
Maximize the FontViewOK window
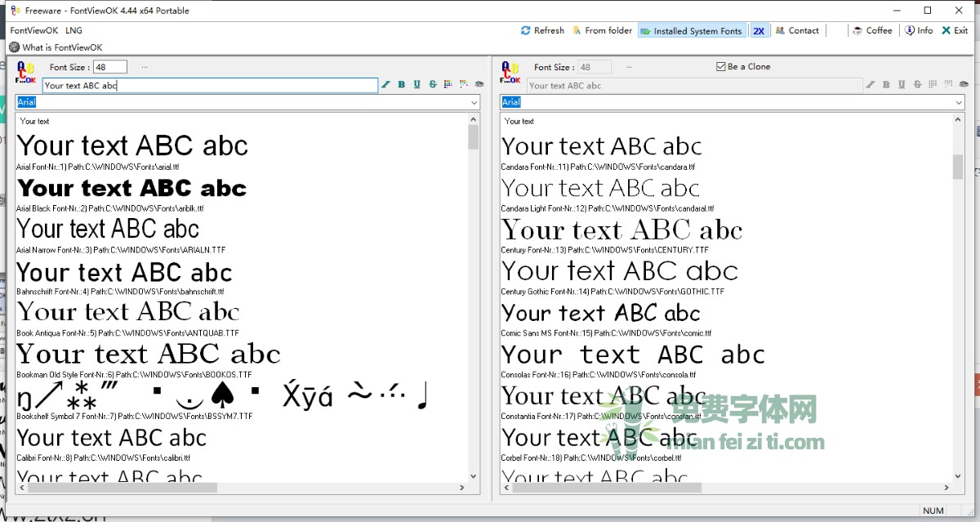pos(928,11)
